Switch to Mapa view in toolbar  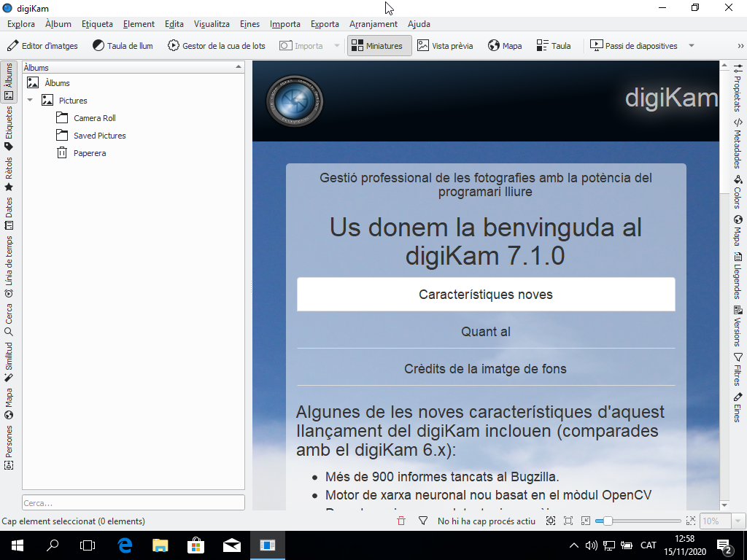click(x=505, y=46)
